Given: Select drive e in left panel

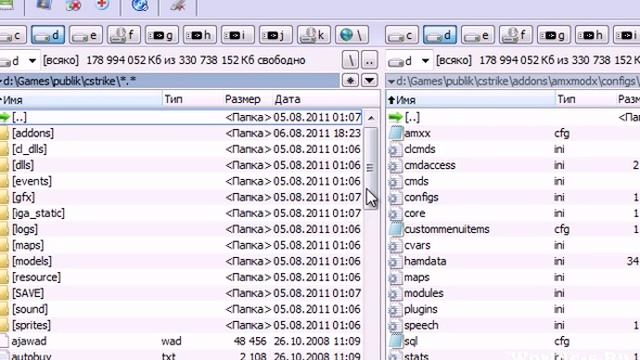Looking at the screenshot, I should tap(86, 35).
